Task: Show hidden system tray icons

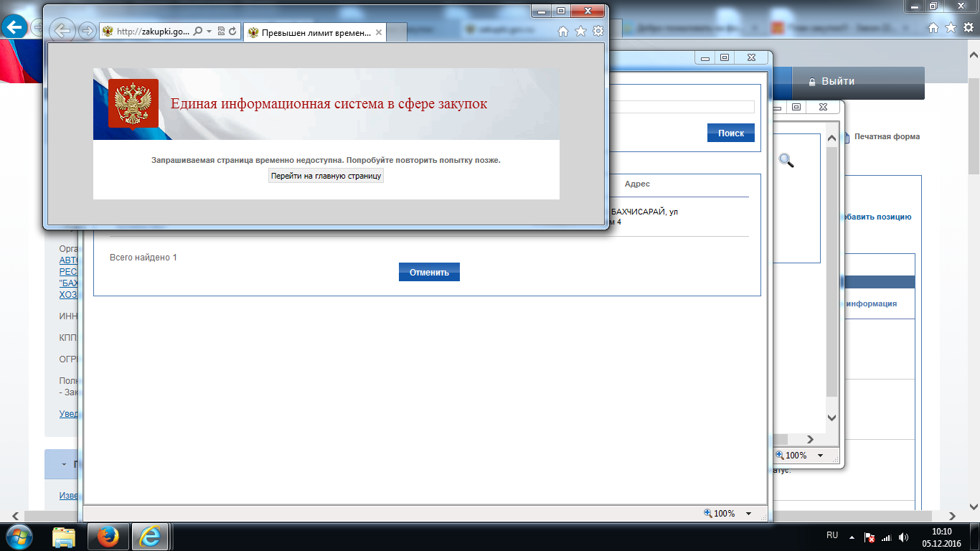Action: (x=852, y=537)
